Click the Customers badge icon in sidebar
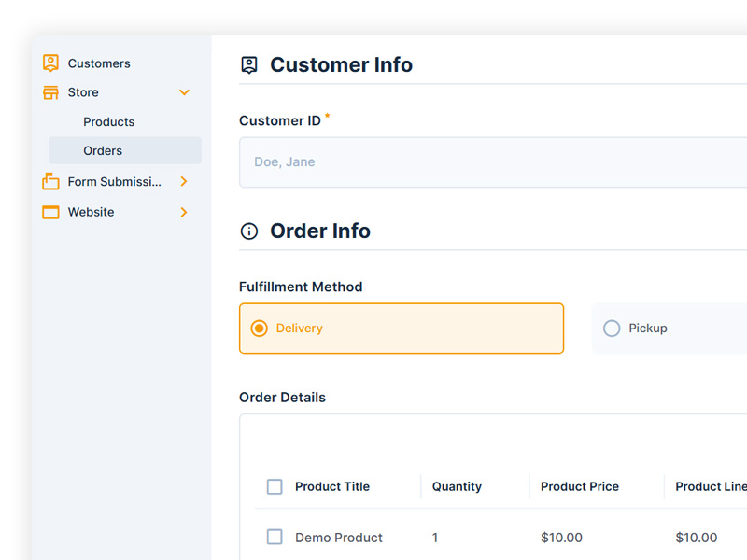This screenshot has width=747, height=560. pyautogui.click(x=49, y=63)
